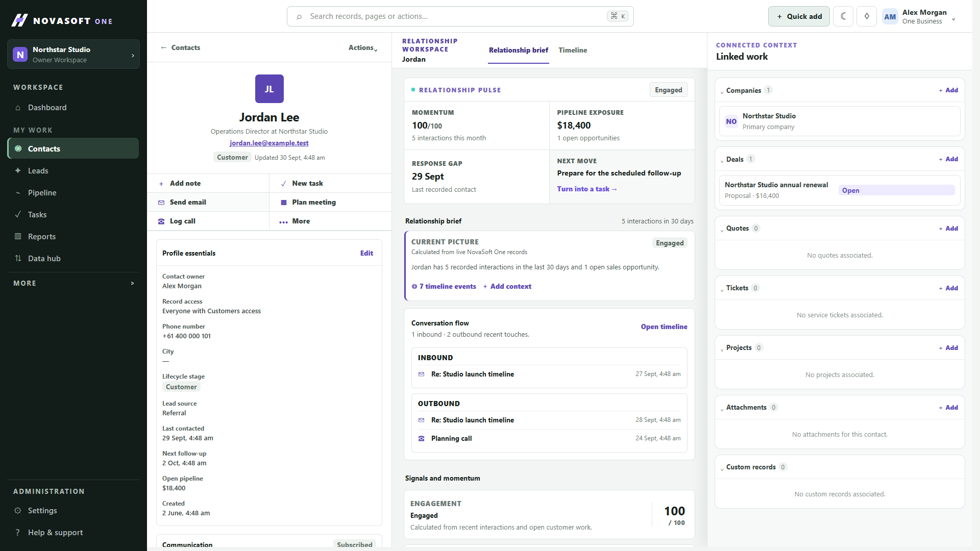Open Tasks checkmark icon in sidebar

18,214
